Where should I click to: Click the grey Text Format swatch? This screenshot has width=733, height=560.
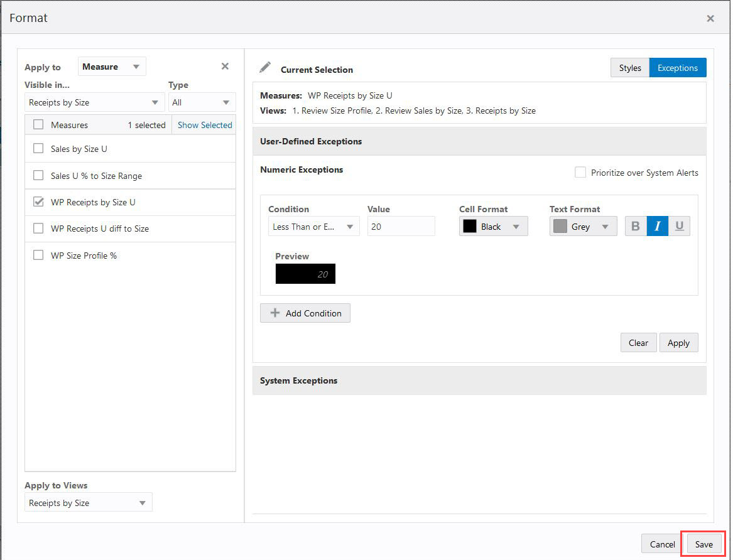(x=560, y=226)
